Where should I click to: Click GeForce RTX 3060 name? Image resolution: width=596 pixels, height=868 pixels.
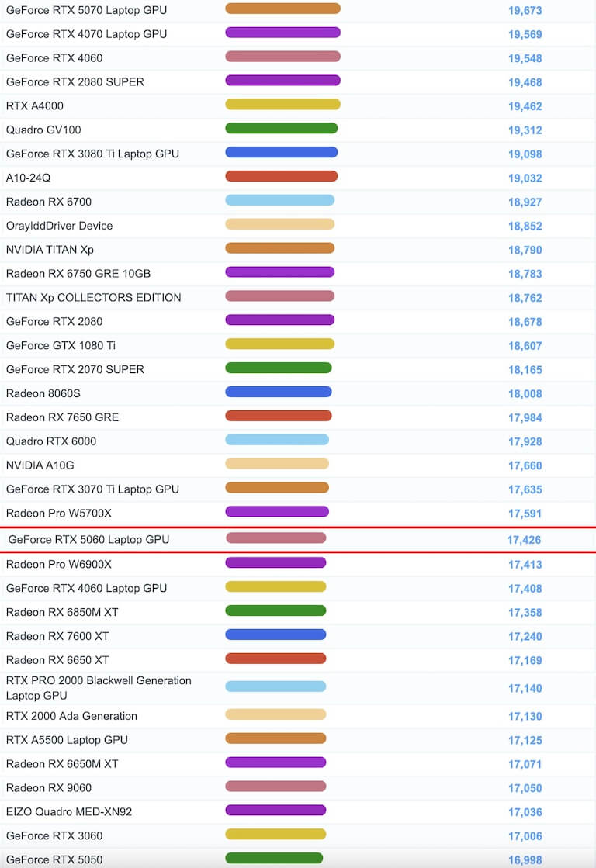tap(54, 836)
